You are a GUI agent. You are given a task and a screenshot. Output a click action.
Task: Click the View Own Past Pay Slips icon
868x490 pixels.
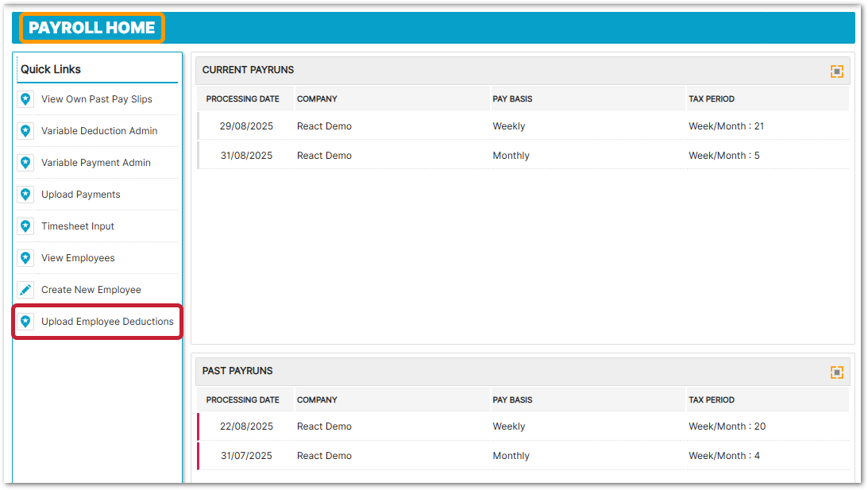pyautogui.click(x=25, y=99)
